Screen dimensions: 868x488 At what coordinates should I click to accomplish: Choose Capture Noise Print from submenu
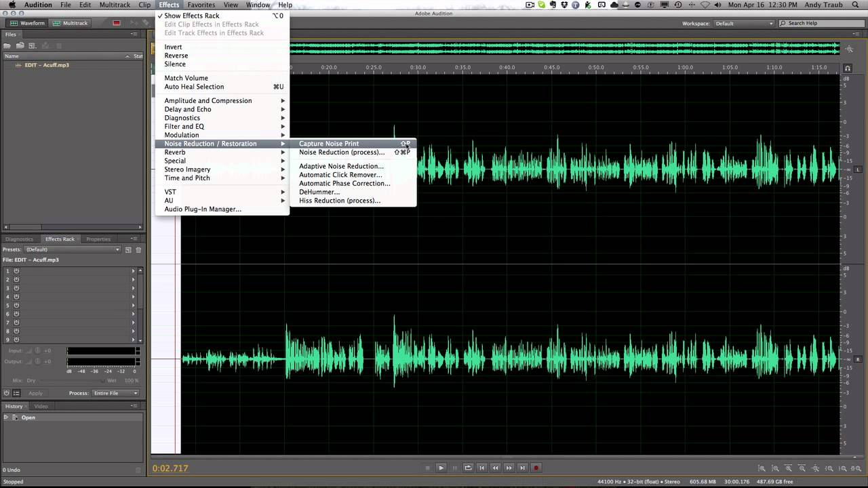355,144
